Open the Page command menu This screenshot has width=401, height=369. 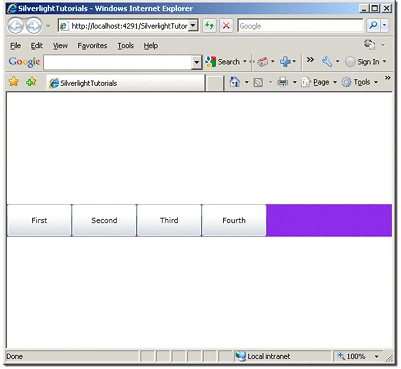coord(319,82)
